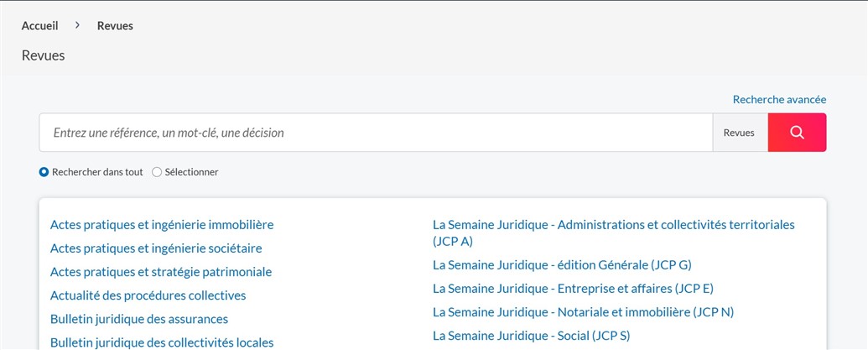Go to Accueil in the breadcrumb

(x=40, y=25)
